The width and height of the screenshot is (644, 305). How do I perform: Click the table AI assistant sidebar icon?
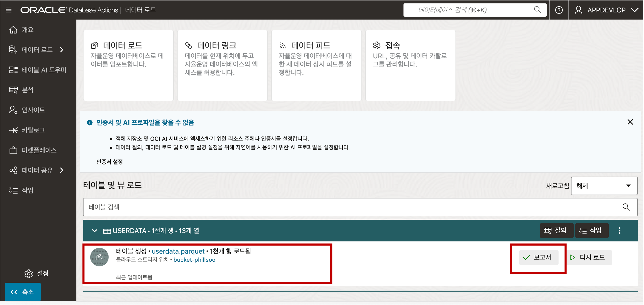[13, 70]
